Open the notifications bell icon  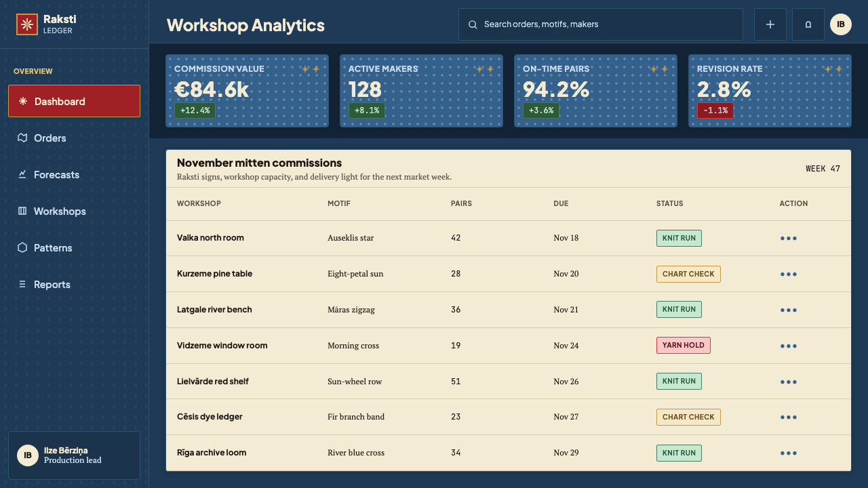click(x=808, y=24)
